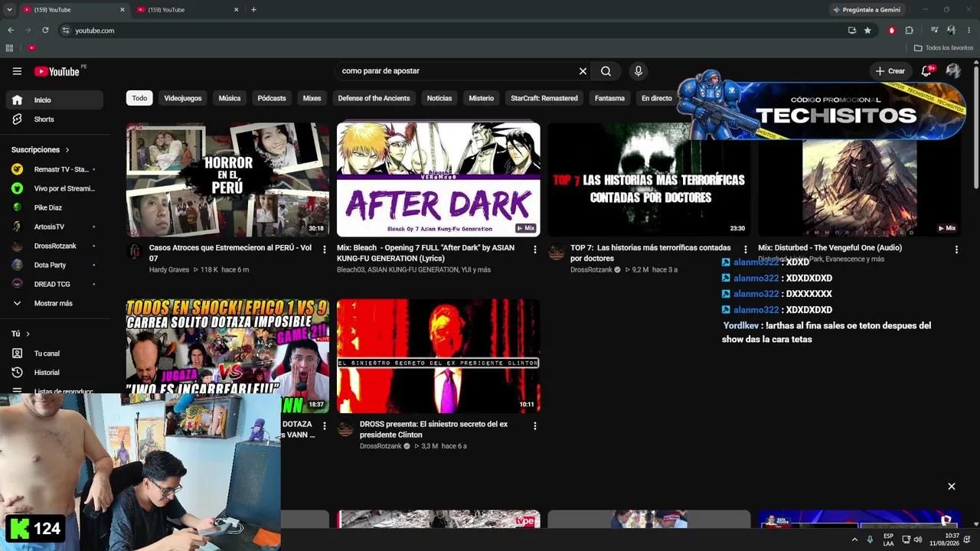Run the search with the magnifier button
This screenshot has height=551, width=980.
(x=606, y=71)
